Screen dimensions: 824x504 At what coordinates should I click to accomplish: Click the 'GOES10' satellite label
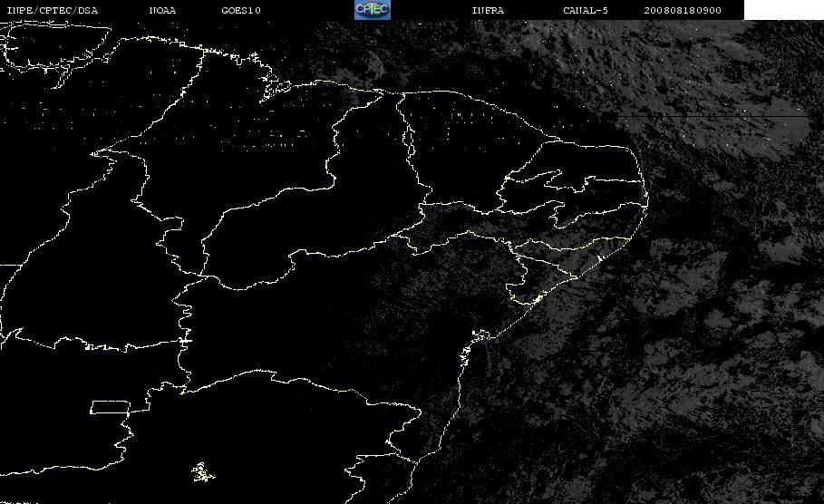pos(241,11)
